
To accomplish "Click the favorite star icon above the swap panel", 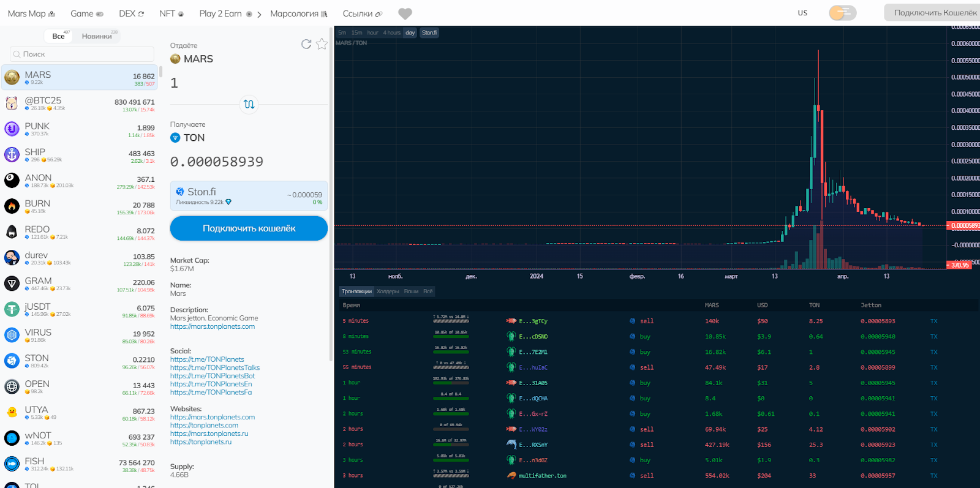I will (x=322, y=44).
